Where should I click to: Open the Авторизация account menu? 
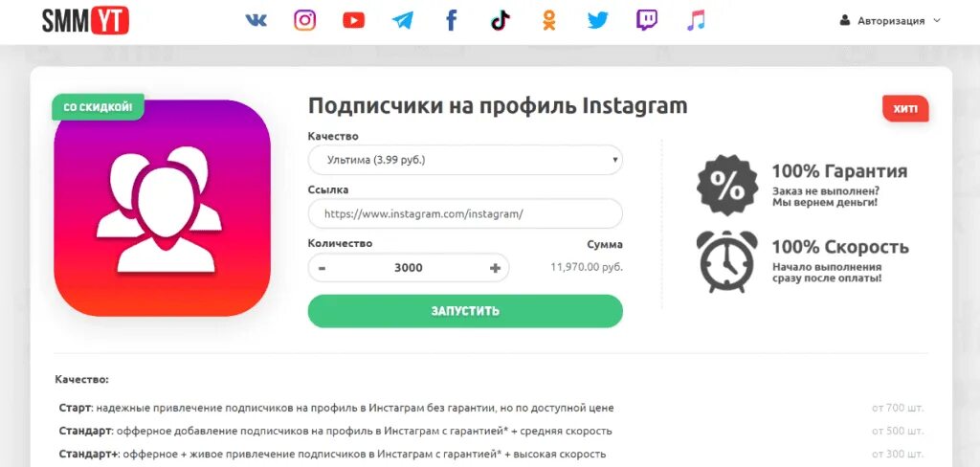point(890,21)
